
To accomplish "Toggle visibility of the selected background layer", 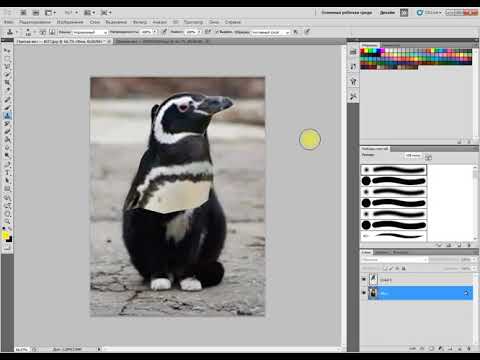I will 364,293.
